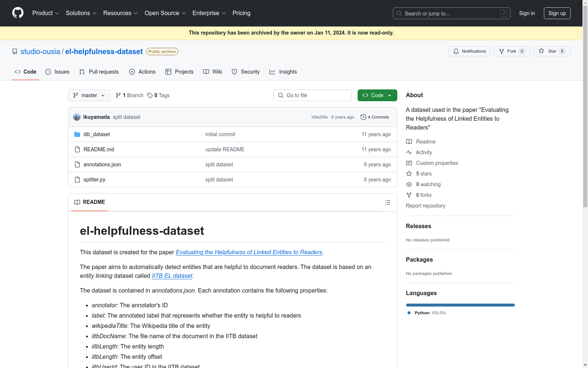Click the fork icon beside 0 forks
Screen dimensions: 588x368
(x=409, y=195)
